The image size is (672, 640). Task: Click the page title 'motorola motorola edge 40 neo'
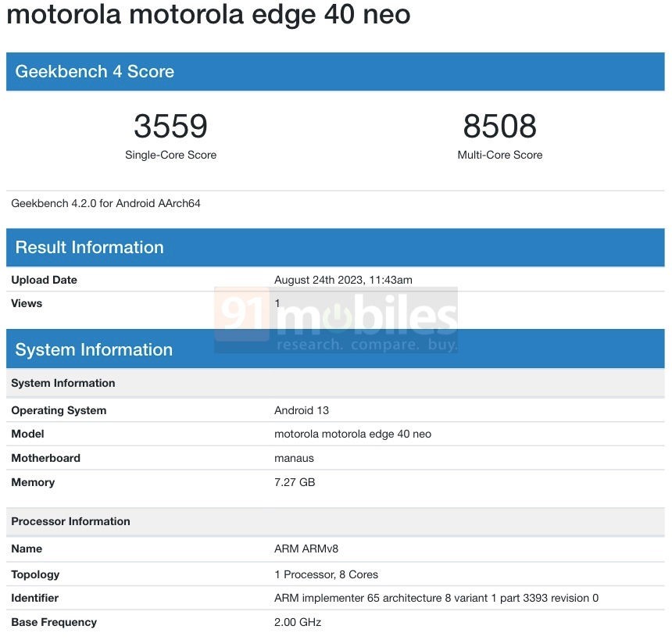coord(209,15)
